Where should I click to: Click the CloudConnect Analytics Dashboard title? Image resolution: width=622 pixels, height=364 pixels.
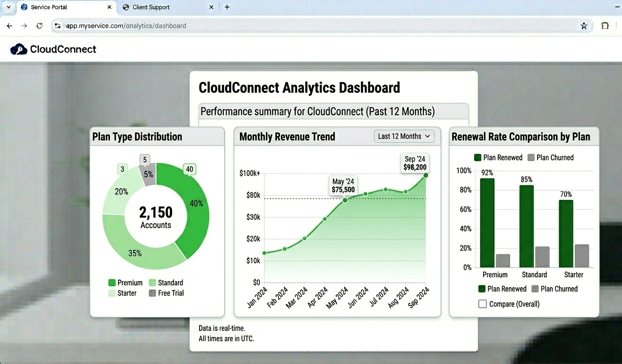[x=299, y=88]
